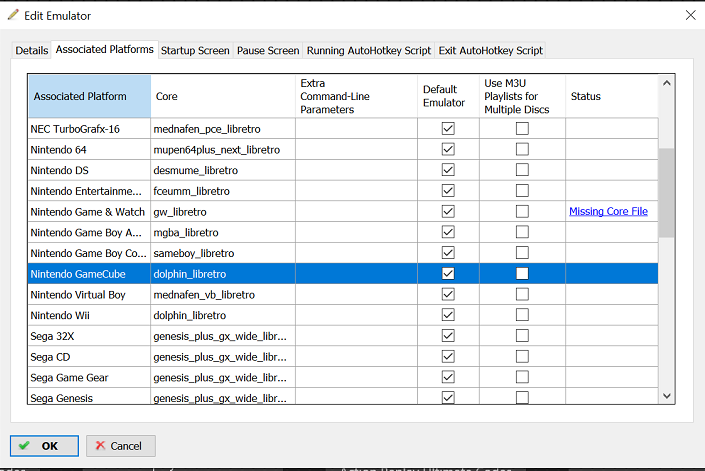
Task: Click the mupen64plus_next_libretro core cell
Action: pos(223,150)
